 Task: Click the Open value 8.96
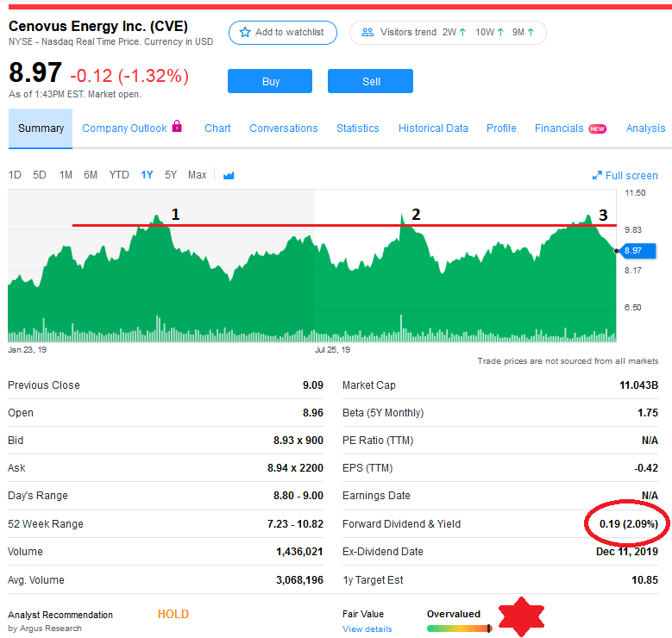[313, 413]
